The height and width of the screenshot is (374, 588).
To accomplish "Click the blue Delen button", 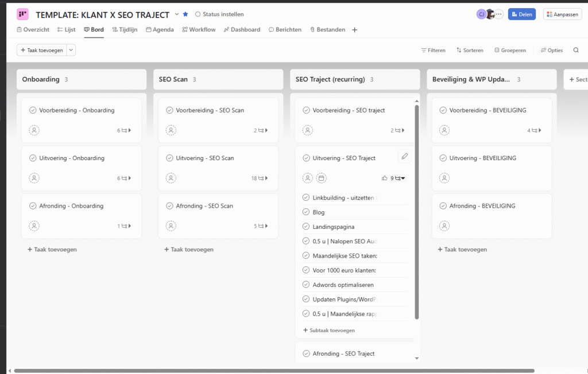I will pyautogui.click(x=521, y=13).
